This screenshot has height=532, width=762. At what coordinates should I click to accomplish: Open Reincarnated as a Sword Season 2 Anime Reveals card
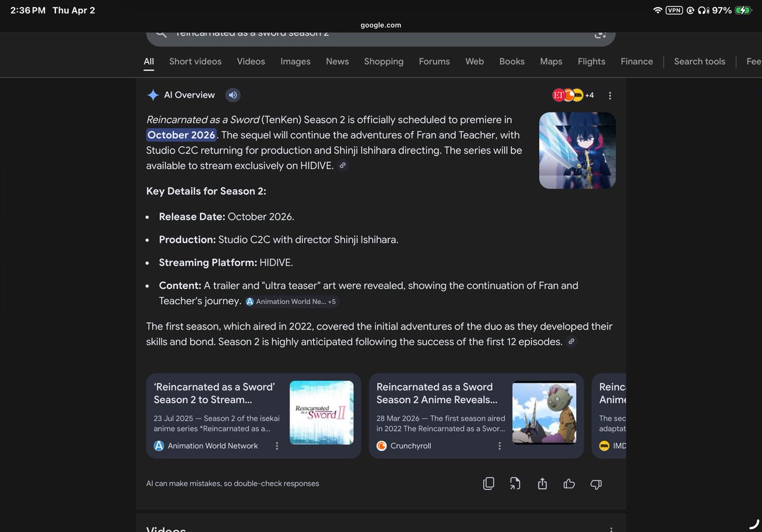coord(476,416)
